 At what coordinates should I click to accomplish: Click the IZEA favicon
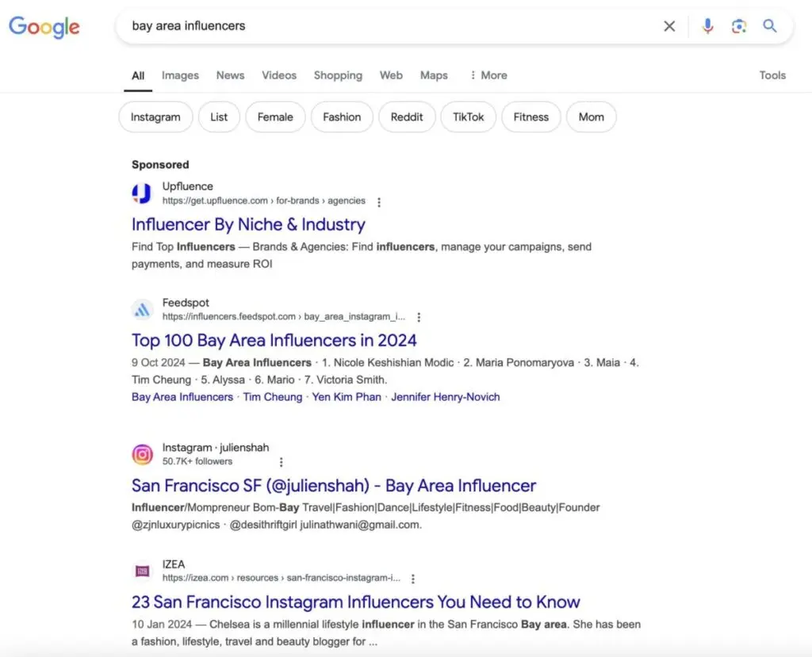(x=142, y=571)
